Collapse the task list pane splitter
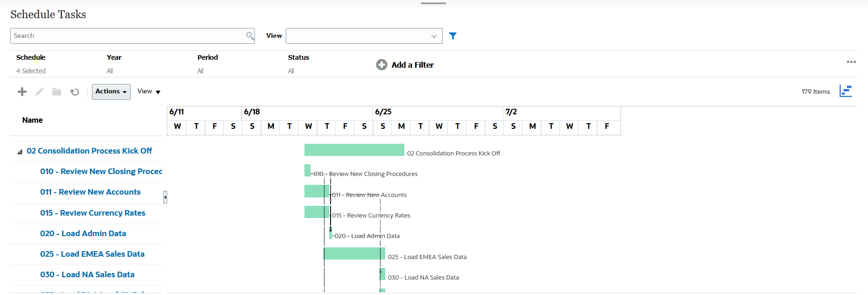Image resolution: width=868 pixels, height=295 pixels. click(x=165, y=197)
